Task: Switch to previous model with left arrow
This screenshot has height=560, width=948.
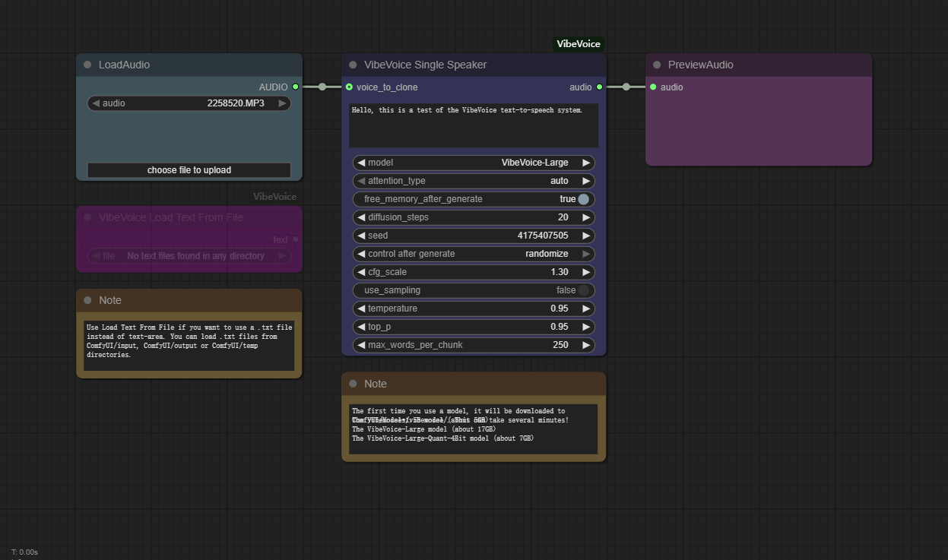Action: [x=361, y=163]
